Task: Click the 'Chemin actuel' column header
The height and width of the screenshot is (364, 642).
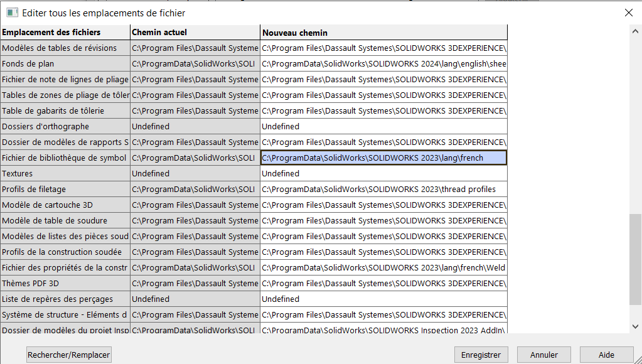Action: pos(195,33)
